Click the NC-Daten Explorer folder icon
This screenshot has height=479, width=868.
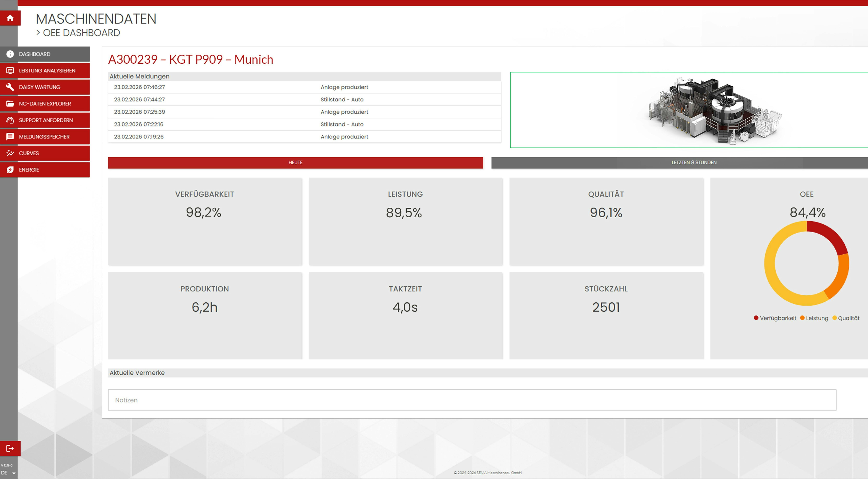click(x=10, y=104)
